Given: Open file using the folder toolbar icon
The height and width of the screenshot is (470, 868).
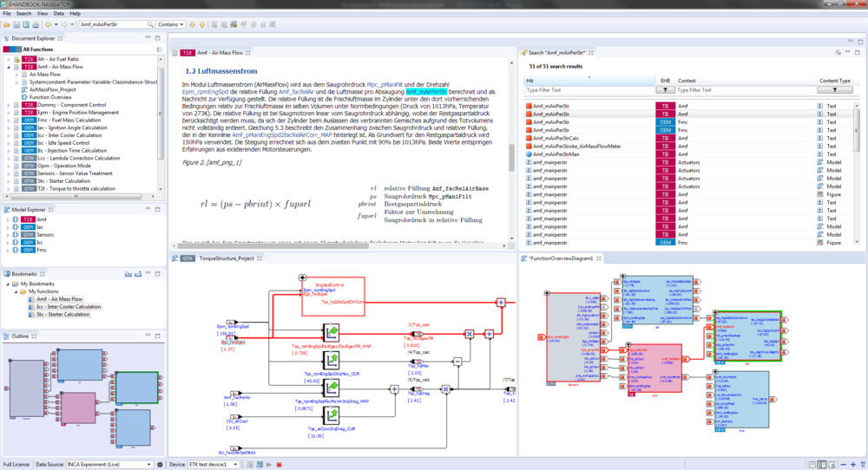Looking at the screenshot, I should point(7,24).
